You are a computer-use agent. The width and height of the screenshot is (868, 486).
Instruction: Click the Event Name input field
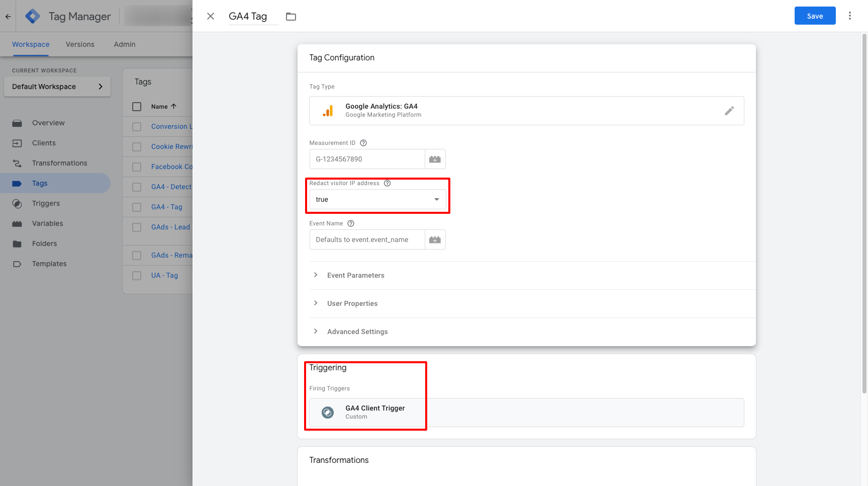367,239
